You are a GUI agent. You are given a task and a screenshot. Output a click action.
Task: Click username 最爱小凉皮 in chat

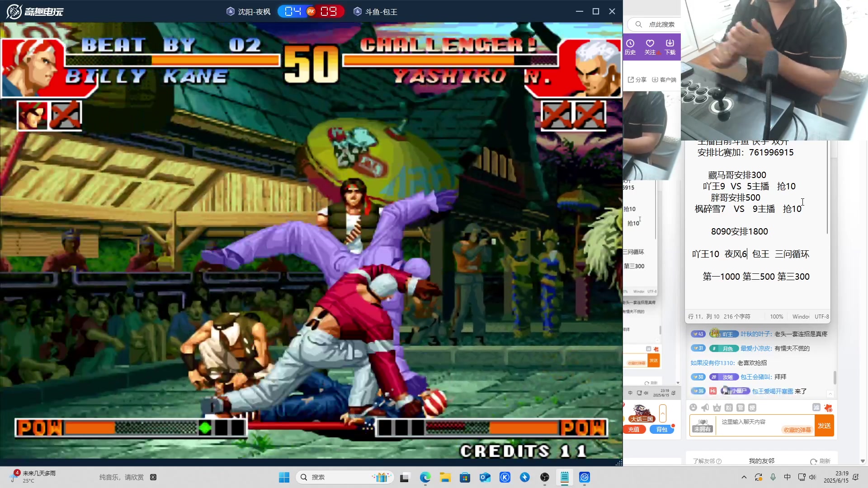tap(755, 348)
